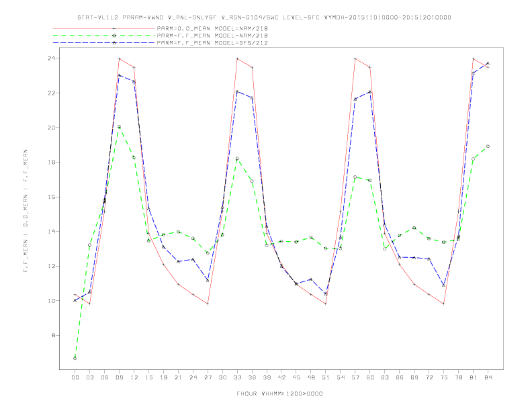Screen dimensions: 532x411
Task: Click x-axis tick label '78'
Action: (x=459, y=377)
